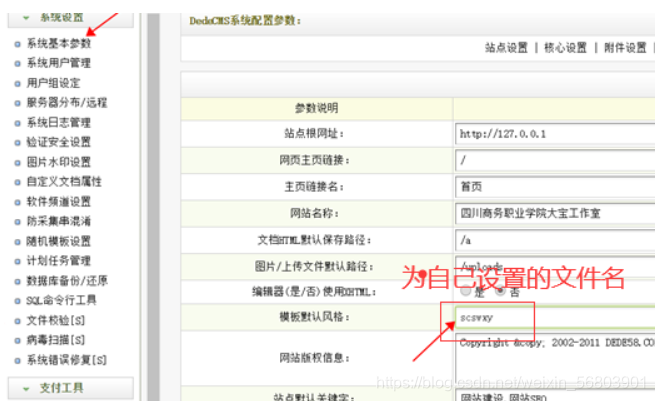Collapse the 系统设置 section header
The width and height of the screenshot is (655, 401).
coord(71,19)
